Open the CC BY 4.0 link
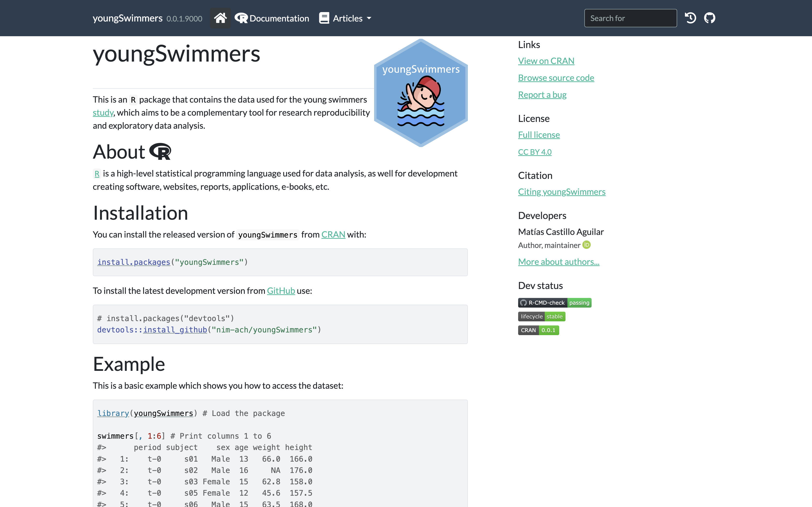This screenshot has width=812, height=507. point(535,152)
